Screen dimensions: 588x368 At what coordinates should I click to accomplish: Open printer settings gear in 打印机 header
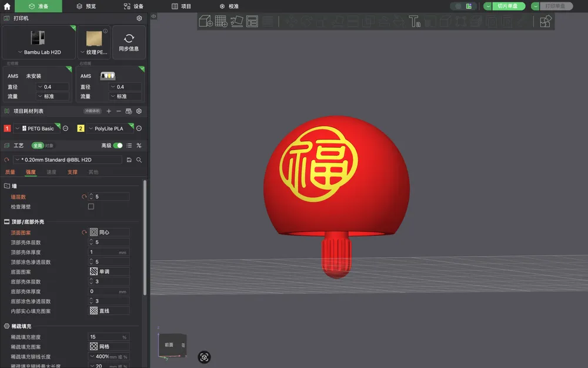(x=139, y=18)
